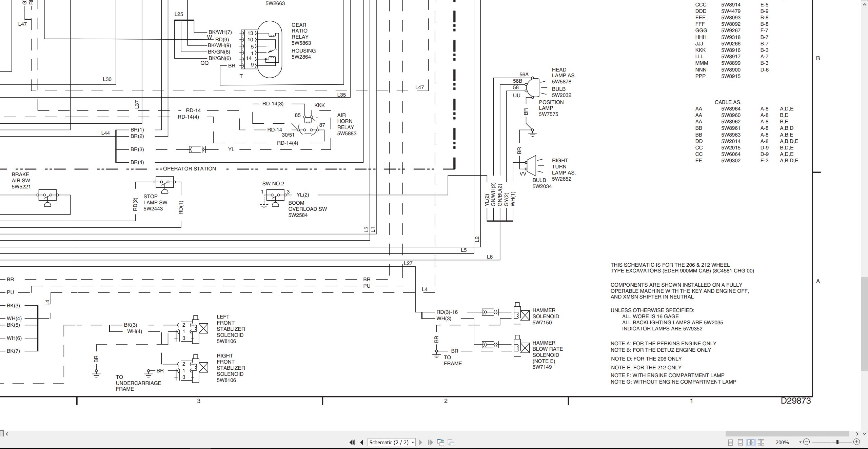Click the HEAD LAMP AS. label
The height and width of the screenshot is (449, 868).
click(564, 73)
